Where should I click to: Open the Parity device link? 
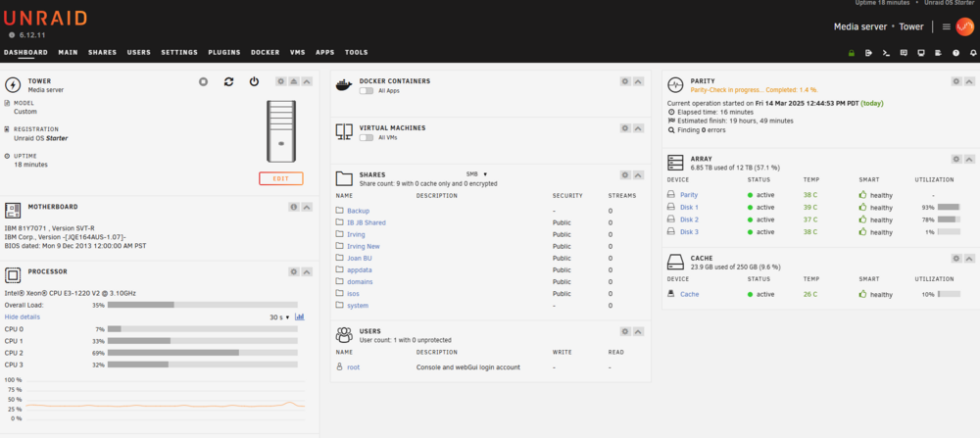(x=689, y=196)
